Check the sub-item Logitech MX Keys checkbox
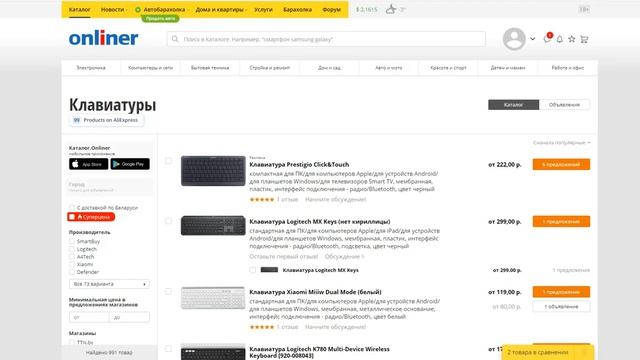The image size is (640, 360). click(x=253, y=270)
